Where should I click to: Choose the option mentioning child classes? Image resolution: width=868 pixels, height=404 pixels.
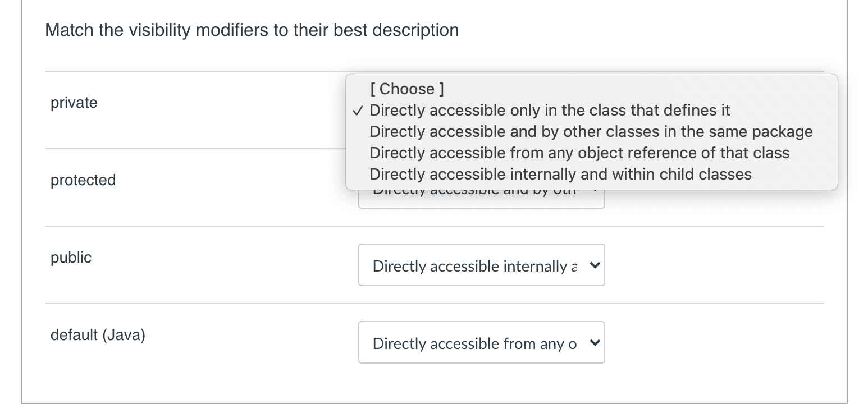tap(560, 174)
